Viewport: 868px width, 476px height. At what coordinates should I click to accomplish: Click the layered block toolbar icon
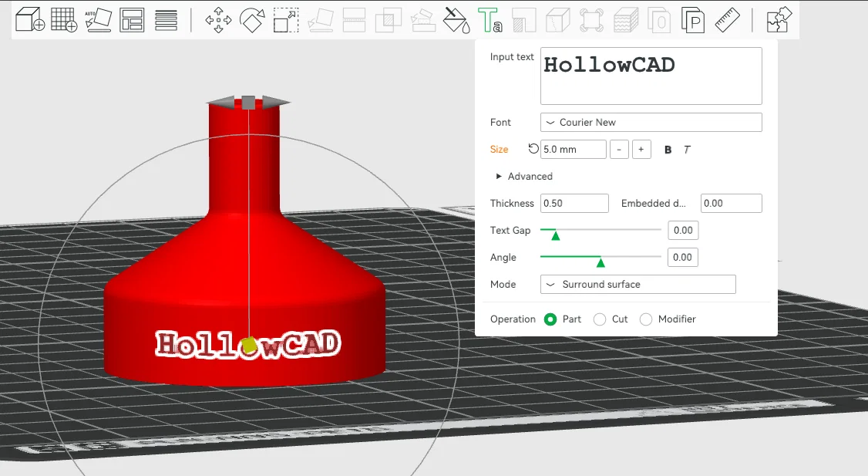(625, 21)
